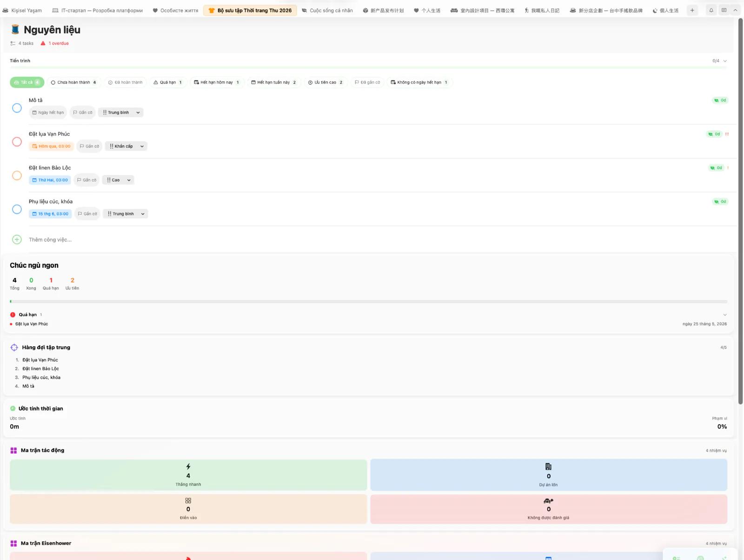This screenshot has width=744, height=560.
Task: Set due date via Ngày hết hạn chip
Action: tap(48, 112)
